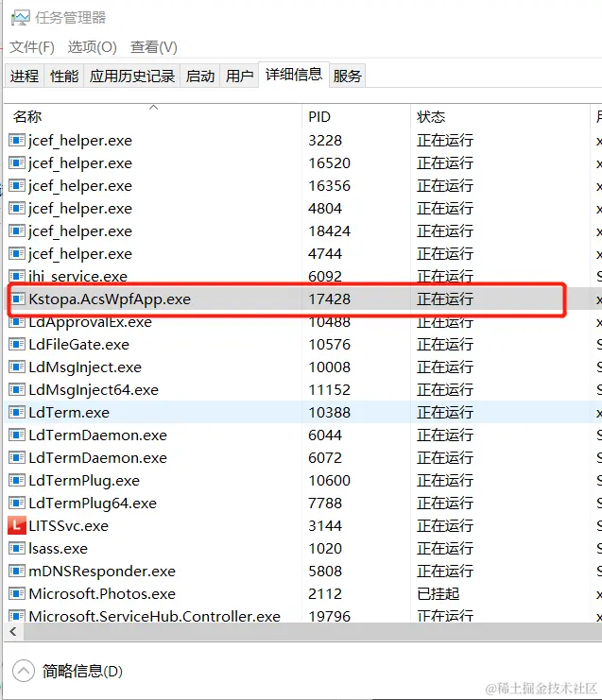
Task: Select LdMsgInject64.exe process name
Action: [94, 390]
